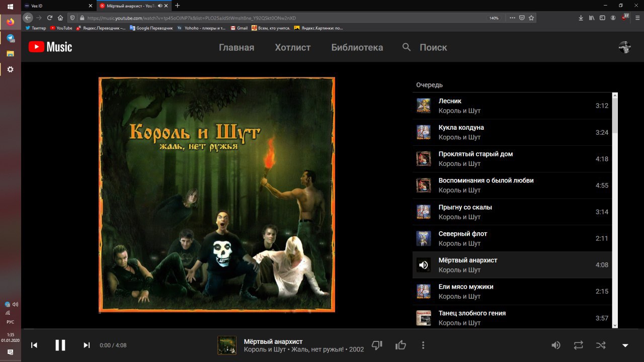
Task: Open Settings gear in taskbar
Action: pos(10,69)
